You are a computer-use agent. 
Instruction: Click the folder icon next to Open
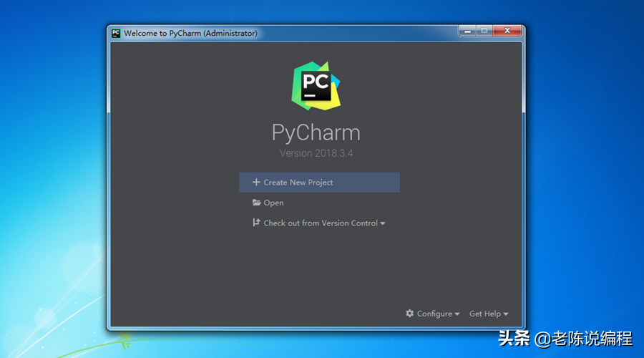(256, 202)
